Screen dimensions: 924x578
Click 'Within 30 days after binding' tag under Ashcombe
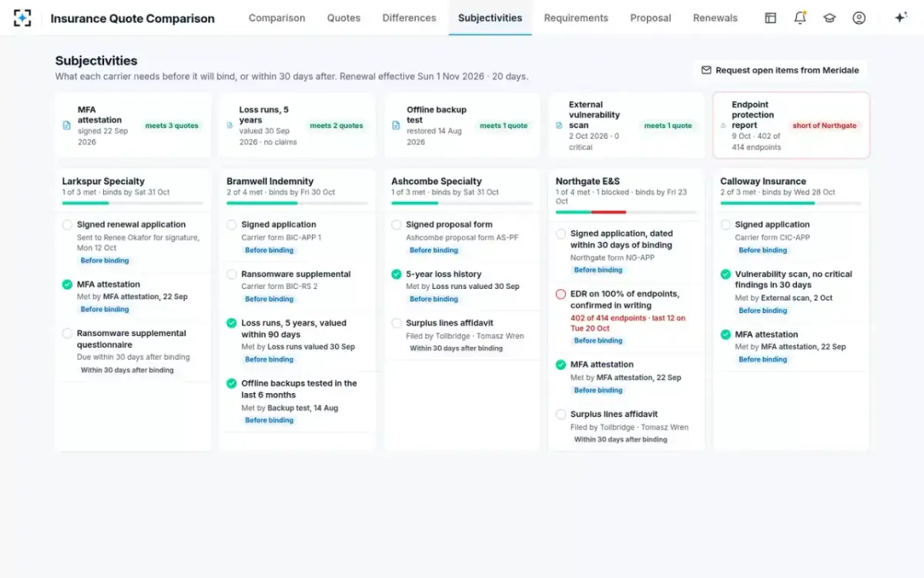point(456,348)
